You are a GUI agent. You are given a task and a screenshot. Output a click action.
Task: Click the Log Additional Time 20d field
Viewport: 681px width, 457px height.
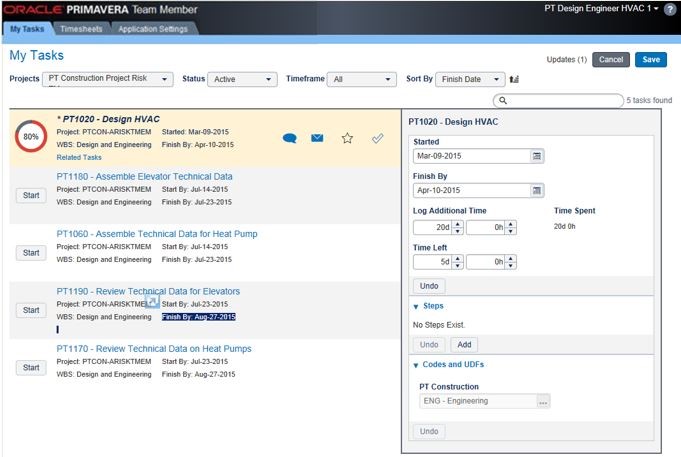click(433, 227)
